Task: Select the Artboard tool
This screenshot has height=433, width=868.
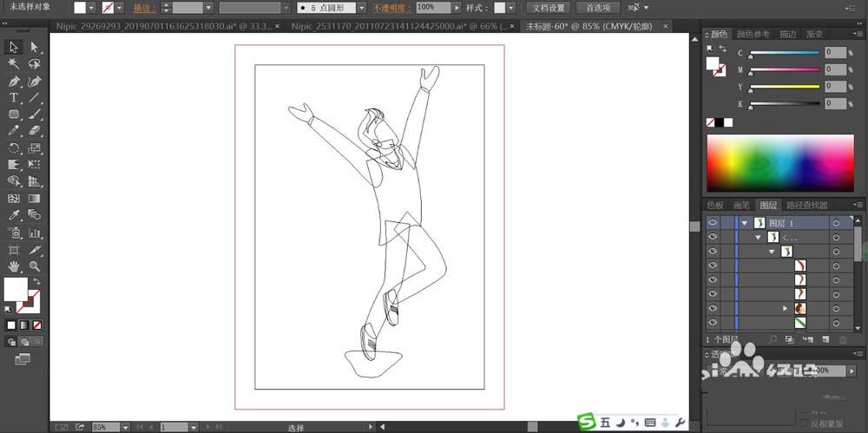Action: pyautogui.click(x=14, y=250)
